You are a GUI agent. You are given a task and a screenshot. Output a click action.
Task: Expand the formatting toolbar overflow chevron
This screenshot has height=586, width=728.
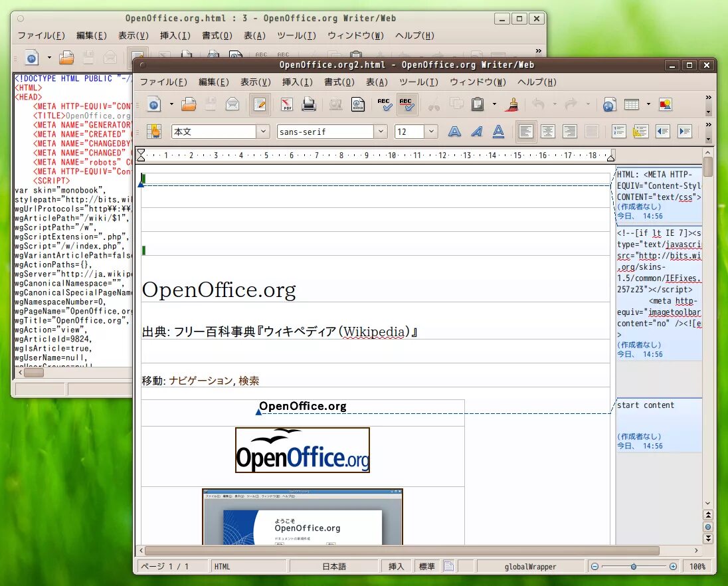[x=709, y=124]
